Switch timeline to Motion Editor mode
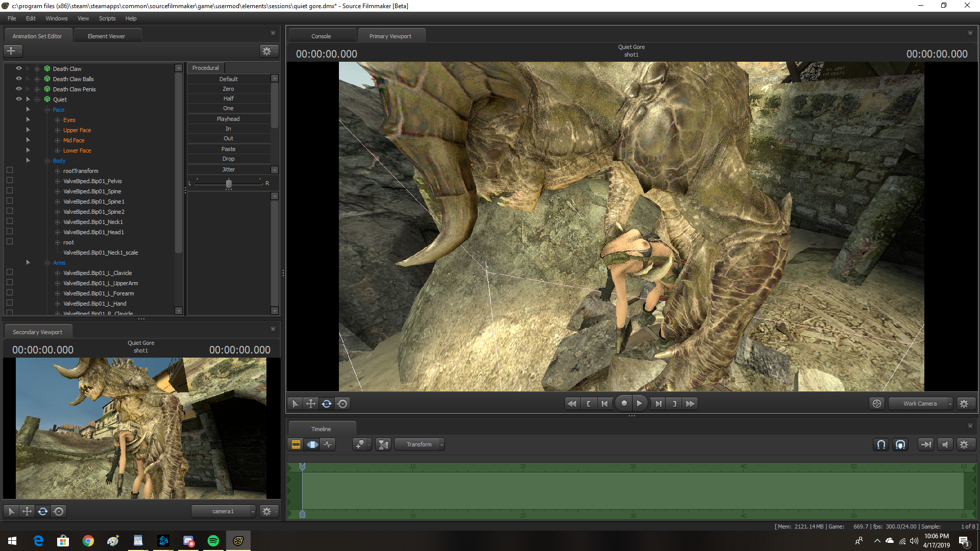The width and height of the screenshot is (980, 551). click(312, 444)
